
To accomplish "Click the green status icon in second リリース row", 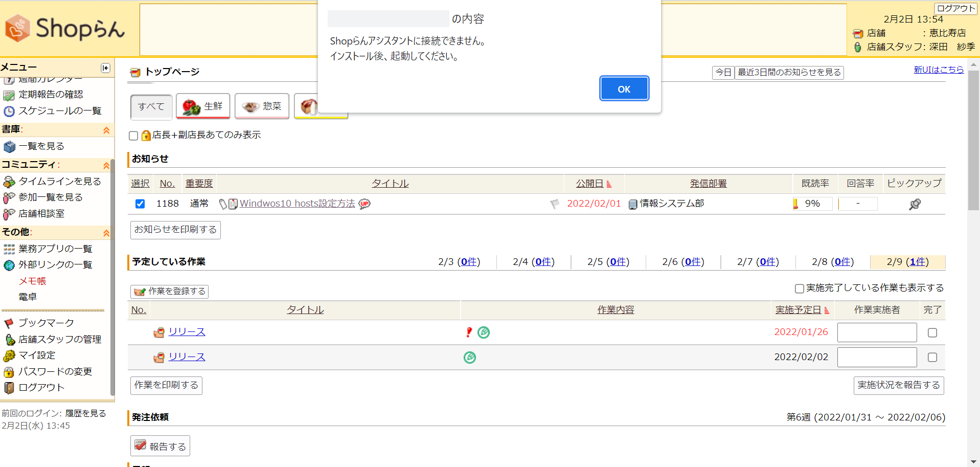I will [469, 358].
